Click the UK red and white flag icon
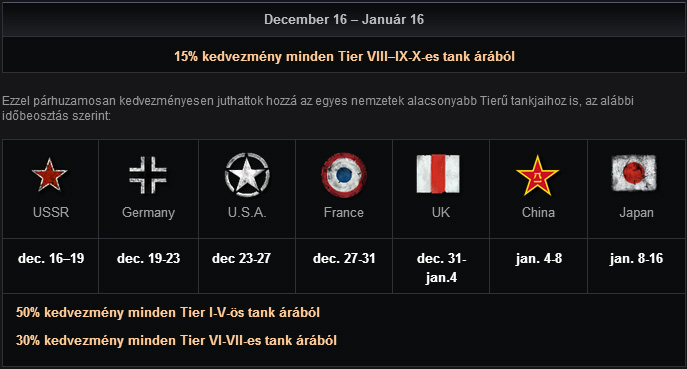Image resolution: width=687 pixels, height=369 pixels. tap(438, 174)
